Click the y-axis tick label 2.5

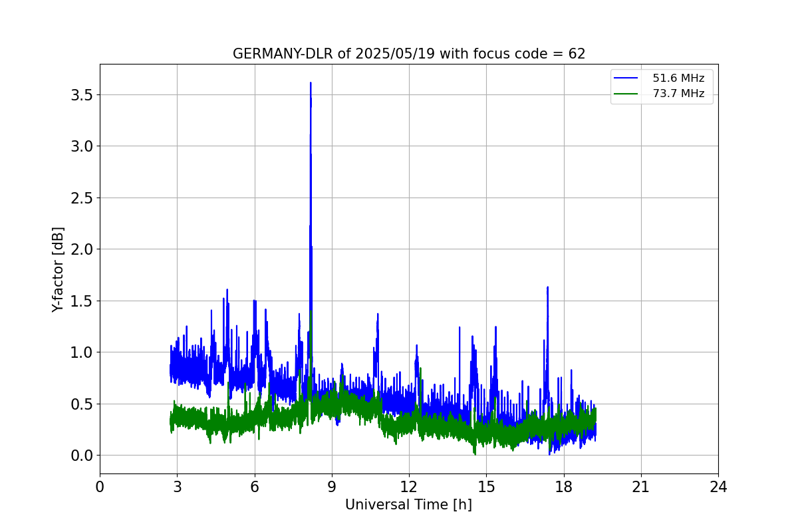(x=82, y=198)
